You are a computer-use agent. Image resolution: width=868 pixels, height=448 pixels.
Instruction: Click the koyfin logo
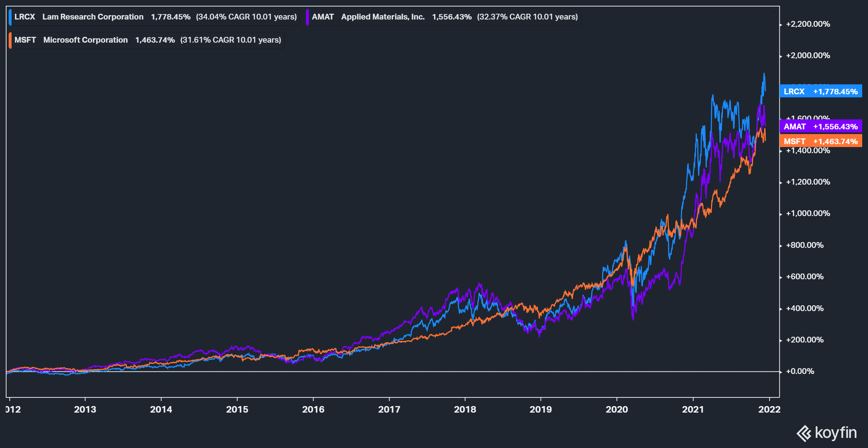(826, 433)
